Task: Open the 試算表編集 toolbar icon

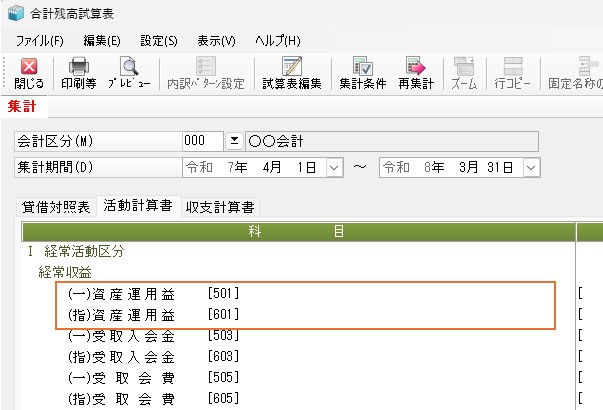Action: tap(291, 74)
